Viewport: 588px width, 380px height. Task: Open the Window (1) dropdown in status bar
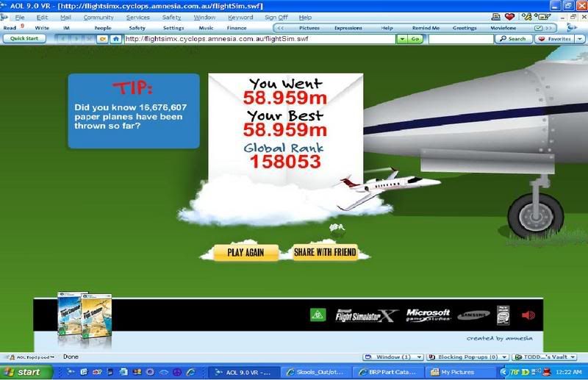(x=401, y=356)
